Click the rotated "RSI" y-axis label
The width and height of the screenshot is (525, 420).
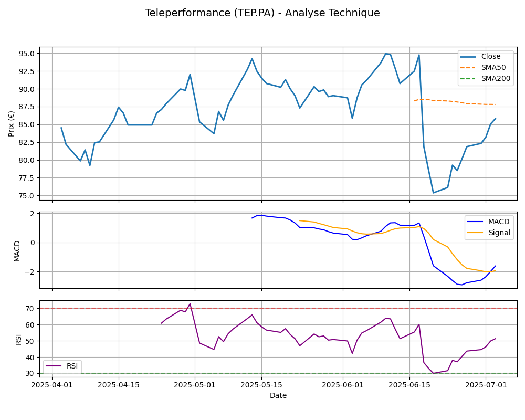[x=18, y=339]
